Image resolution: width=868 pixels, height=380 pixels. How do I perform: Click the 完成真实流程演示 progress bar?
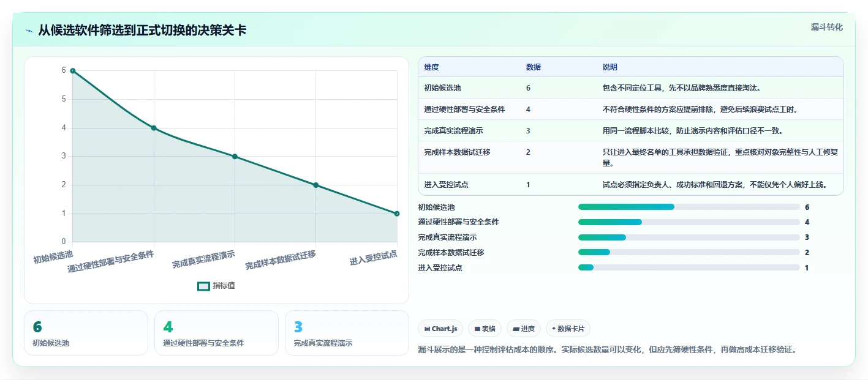click(689, 237)
